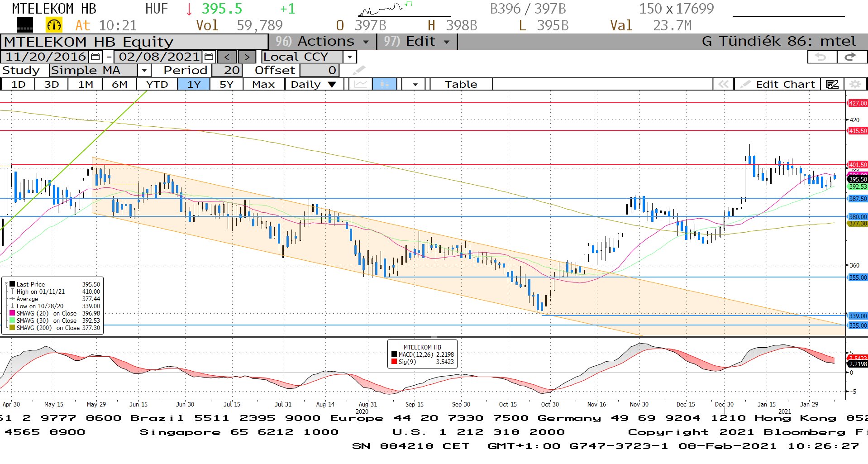
Task: Go to the previous date range
Action: pyautogui.click(x=227, y=57)
